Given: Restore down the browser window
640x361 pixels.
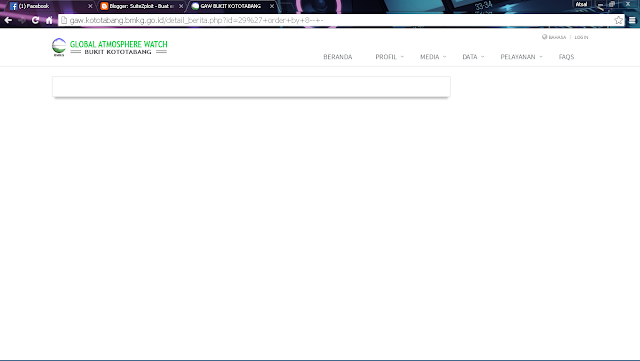Looking at the screenshot, I should pos(612,4).
